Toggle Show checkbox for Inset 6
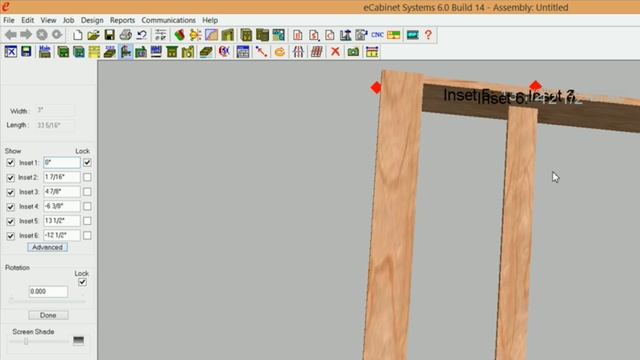 pyautogui.click(x=11, y=236)
